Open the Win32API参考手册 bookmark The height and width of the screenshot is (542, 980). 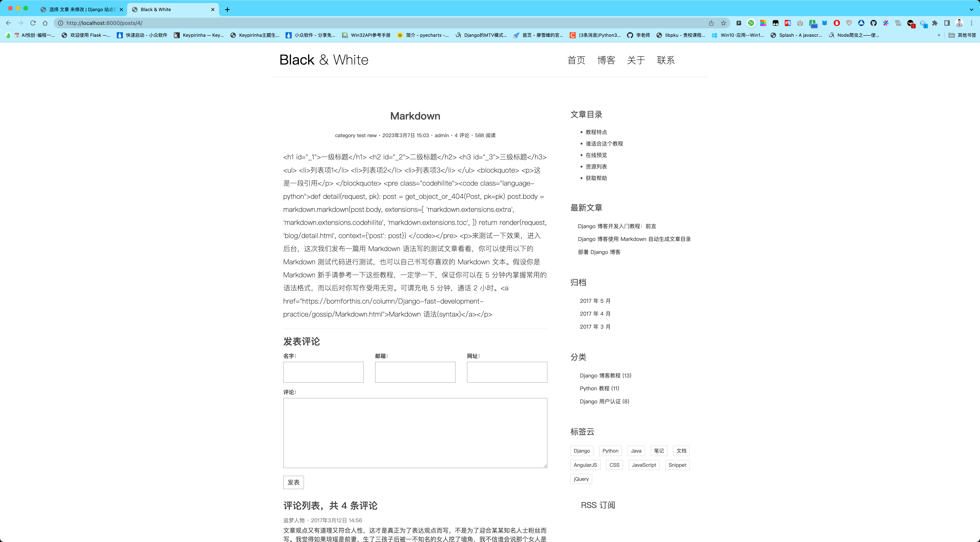[x=366, y=35]
